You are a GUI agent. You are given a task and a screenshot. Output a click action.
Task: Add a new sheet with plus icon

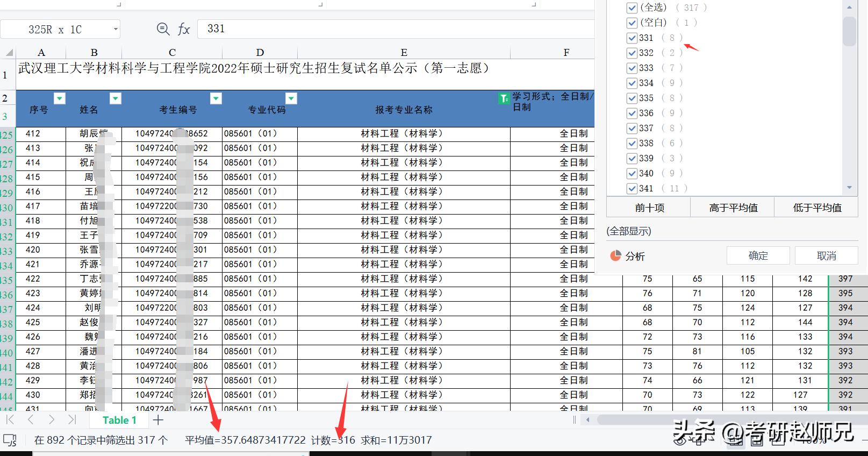pyautogui.click(x=158, y=420)
